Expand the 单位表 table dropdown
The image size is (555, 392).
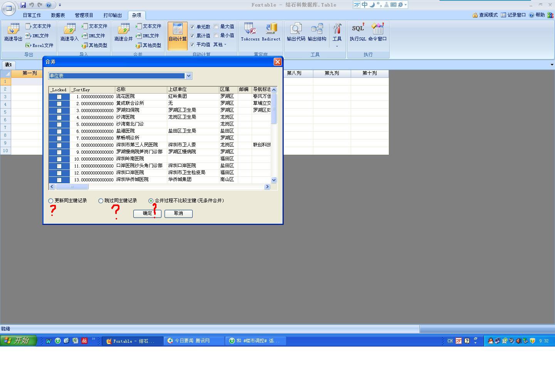(x=188, y=76)
